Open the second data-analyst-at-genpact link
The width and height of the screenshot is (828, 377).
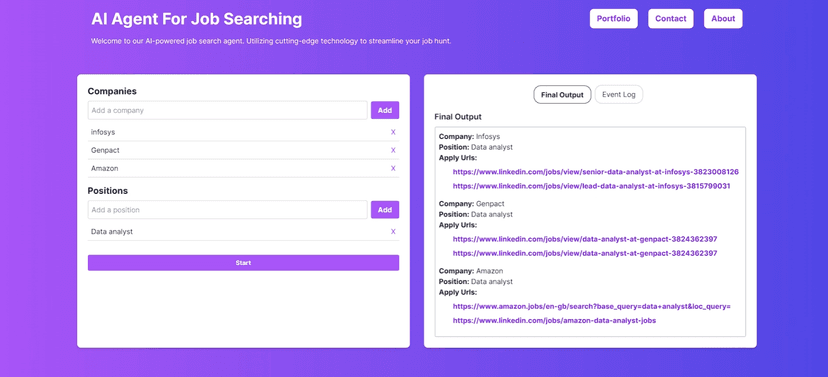point(585,253)
